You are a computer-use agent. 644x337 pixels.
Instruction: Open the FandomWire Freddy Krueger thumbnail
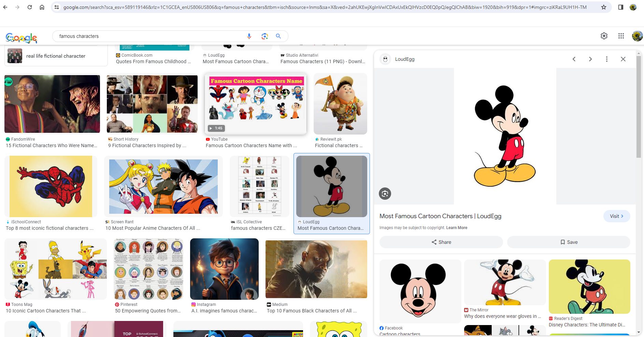(x=52, y=104)
